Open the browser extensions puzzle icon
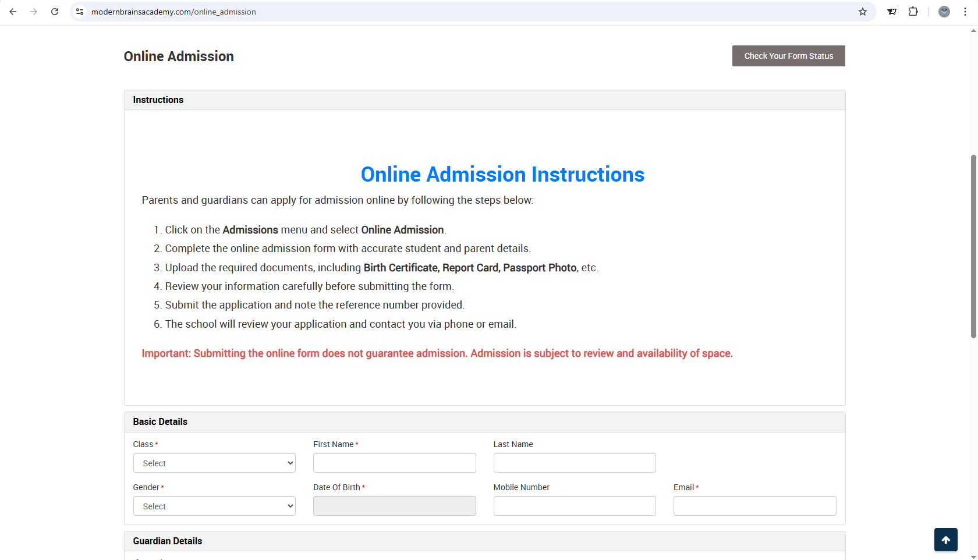Image resolution: width=978 pixels, height=560 pixels. (x=913, y=12)
